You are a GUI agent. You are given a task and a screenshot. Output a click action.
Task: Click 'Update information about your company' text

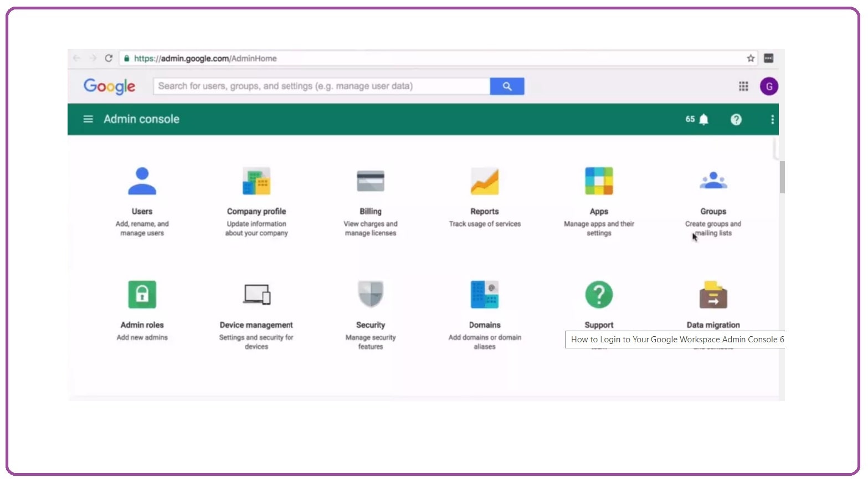click(256, 229)
